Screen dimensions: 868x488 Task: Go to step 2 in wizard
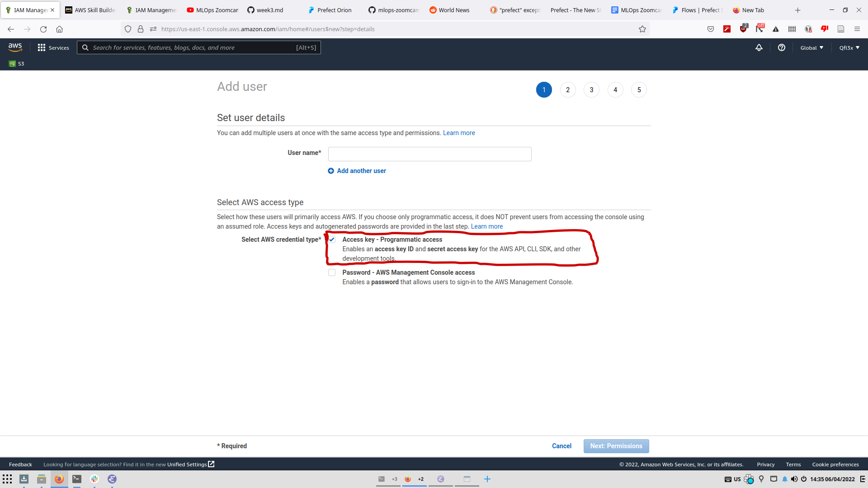click(568, 90)
